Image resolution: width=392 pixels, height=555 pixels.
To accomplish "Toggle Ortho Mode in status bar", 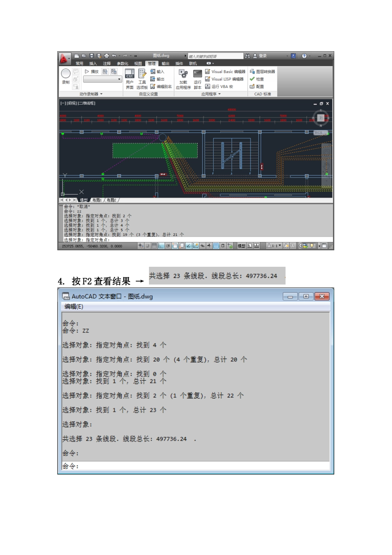I will tap(161, 246).
